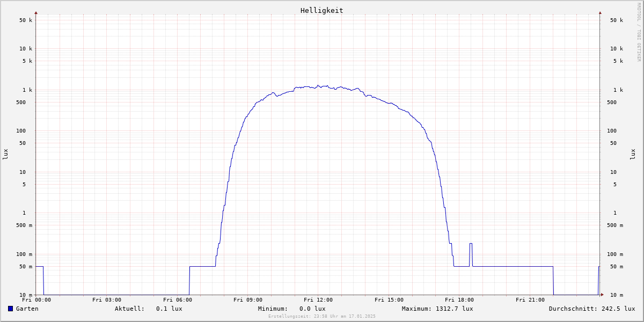
Task: Click the "lux" unit label on right axis
Action: 633,154
